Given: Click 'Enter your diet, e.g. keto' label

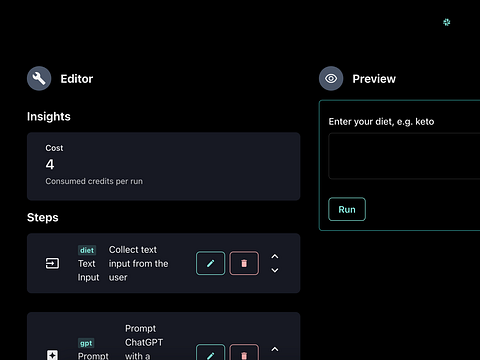Looking at the screenshot, I should tap(381, 122).
